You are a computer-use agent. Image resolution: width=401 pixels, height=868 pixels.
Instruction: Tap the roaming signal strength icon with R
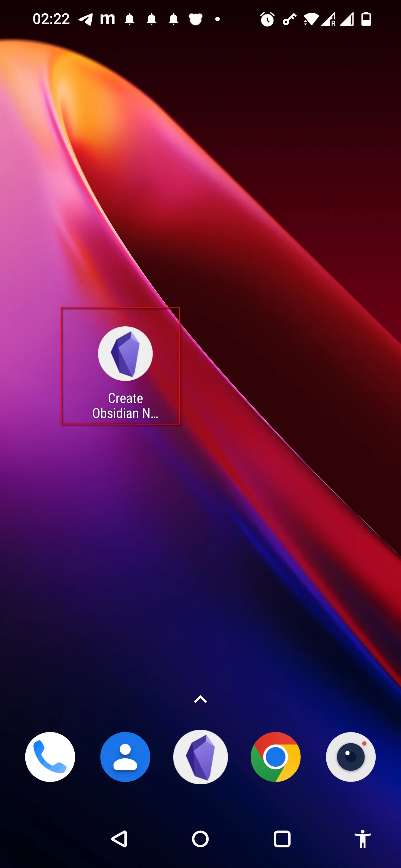pyautogui.click(x=329, y=19)
